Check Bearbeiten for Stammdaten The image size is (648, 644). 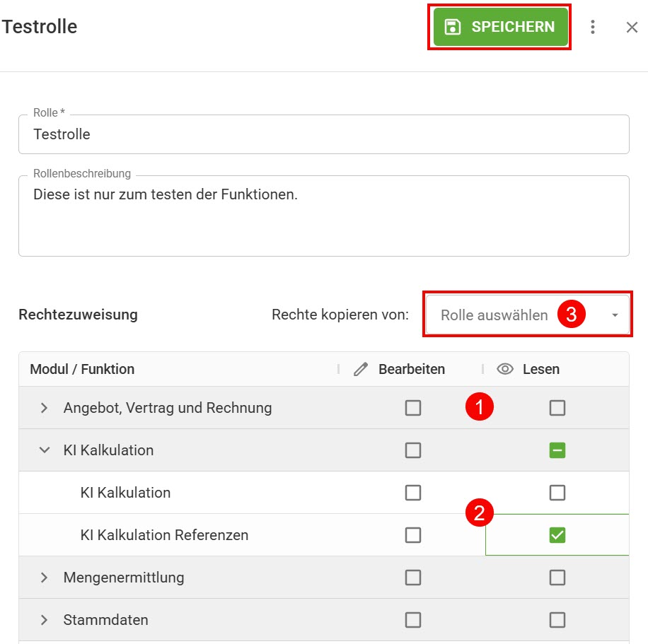[x=413, y=620]
